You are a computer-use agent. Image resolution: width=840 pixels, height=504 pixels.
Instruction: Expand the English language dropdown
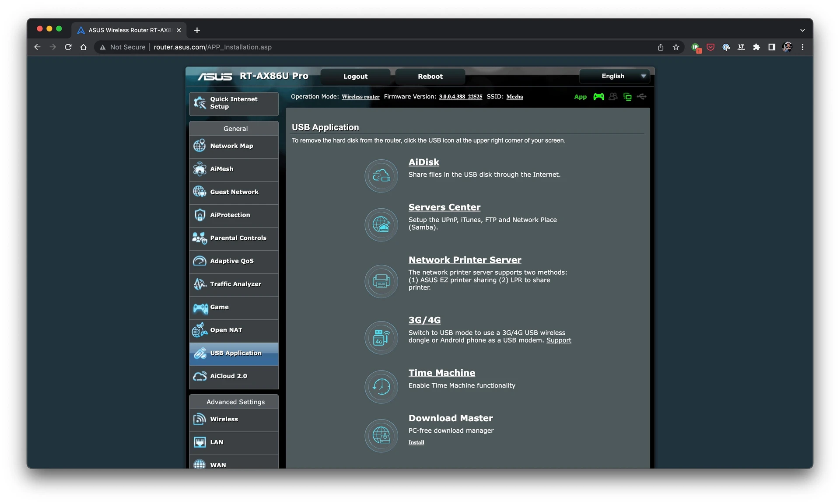coord(614,76)
